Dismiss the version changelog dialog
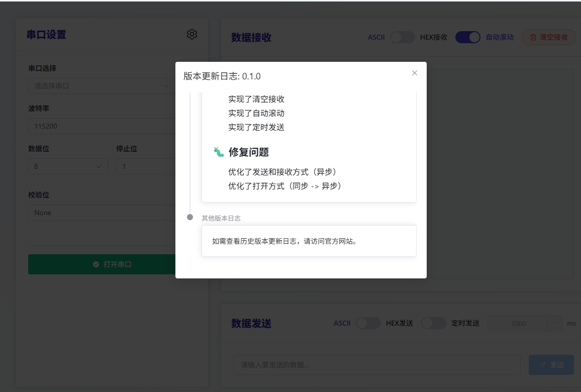This screenshot has width=581, height=392. point(414,73)
